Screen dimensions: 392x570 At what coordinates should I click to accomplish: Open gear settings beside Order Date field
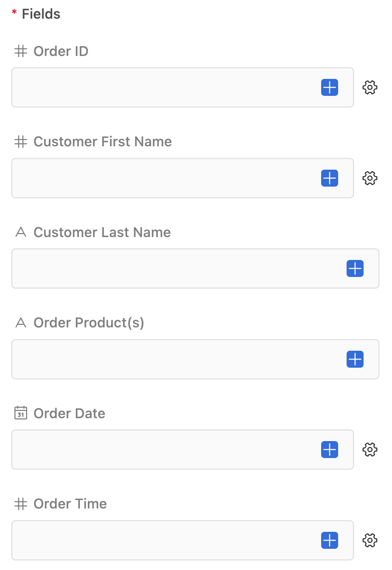[x=370, y=450]
